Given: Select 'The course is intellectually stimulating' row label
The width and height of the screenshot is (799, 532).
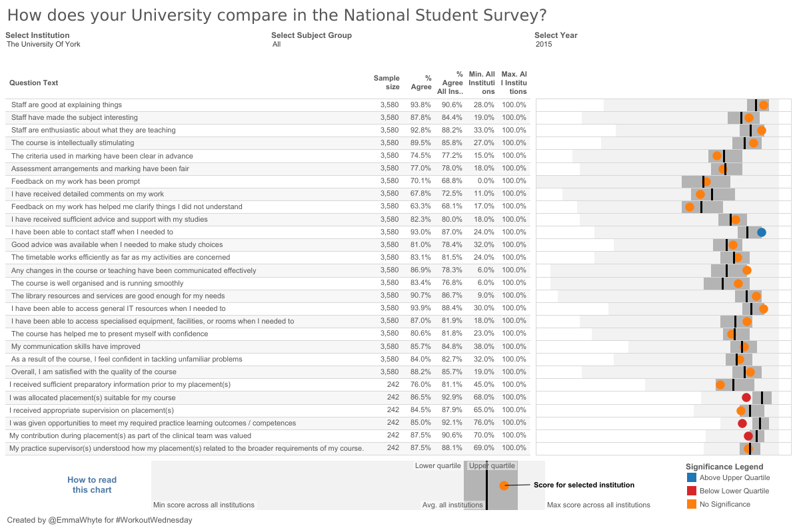Looking at the screenshot, I should 73,143.
